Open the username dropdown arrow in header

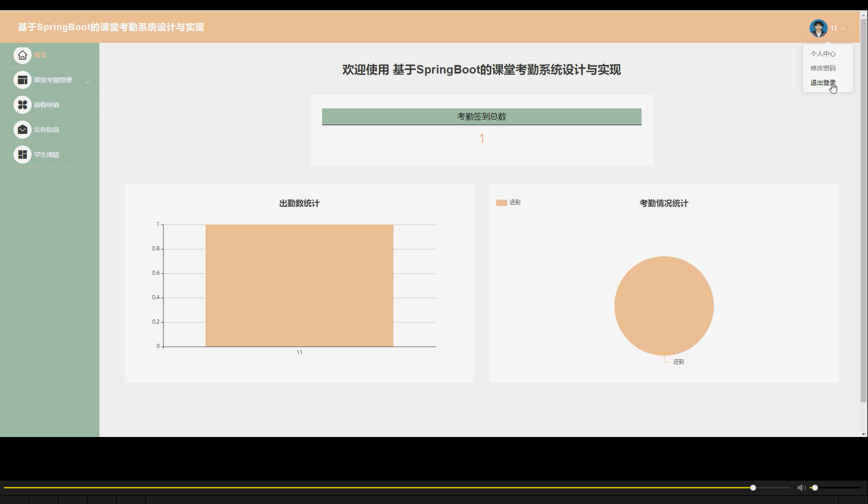[x=843, y=28]
